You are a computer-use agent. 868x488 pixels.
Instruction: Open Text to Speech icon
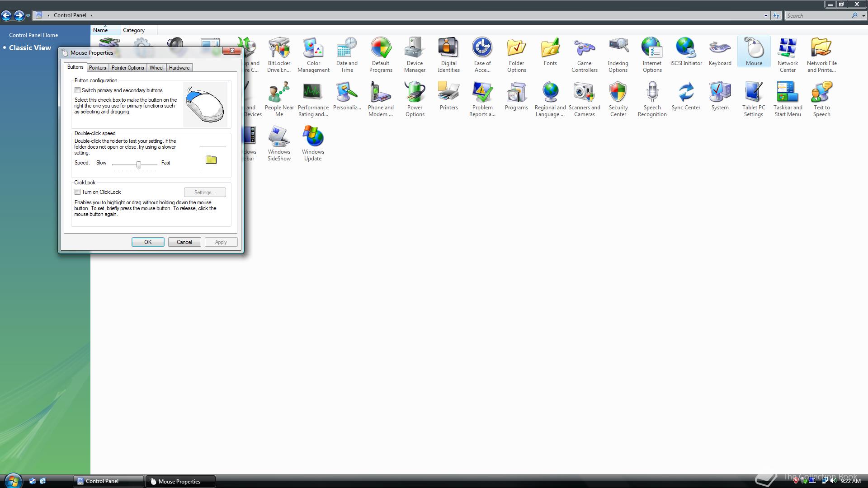pos(821,99)
